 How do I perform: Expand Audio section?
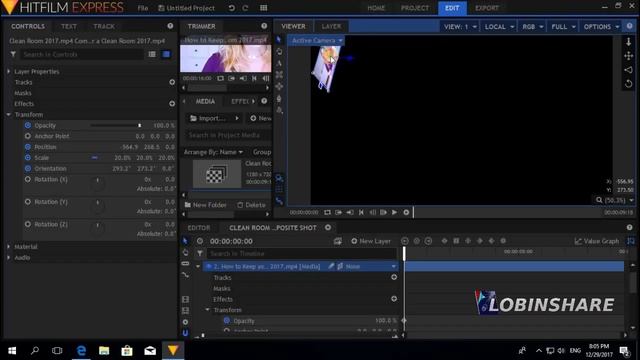point(9,258)
